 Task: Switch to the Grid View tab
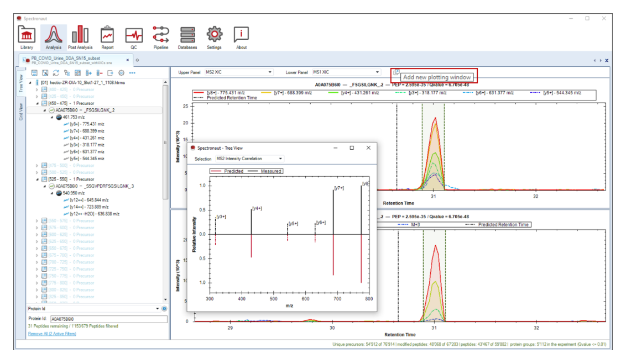tap(21, 112)
